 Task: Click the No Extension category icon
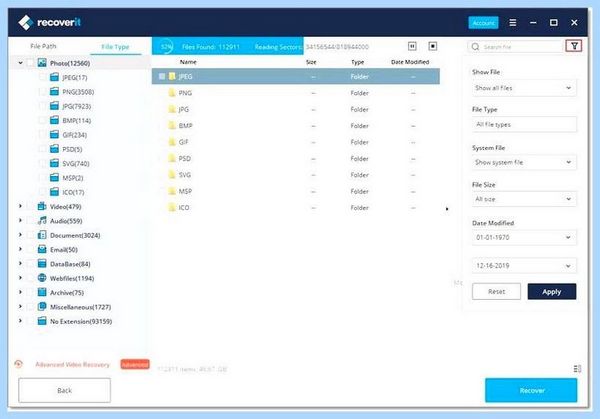pyautogui.click(x=42, y=321)
